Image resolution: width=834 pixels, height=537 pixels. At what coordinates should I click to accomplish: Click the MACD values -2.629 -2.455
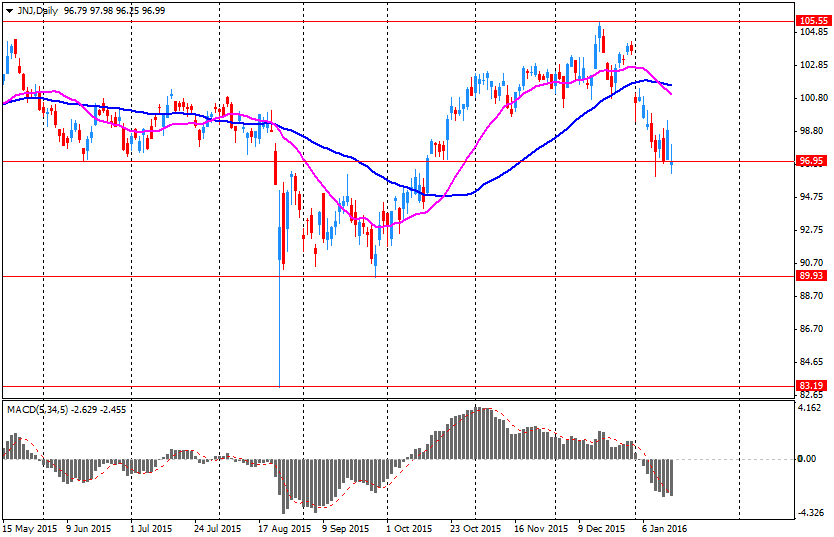[99, 409]
